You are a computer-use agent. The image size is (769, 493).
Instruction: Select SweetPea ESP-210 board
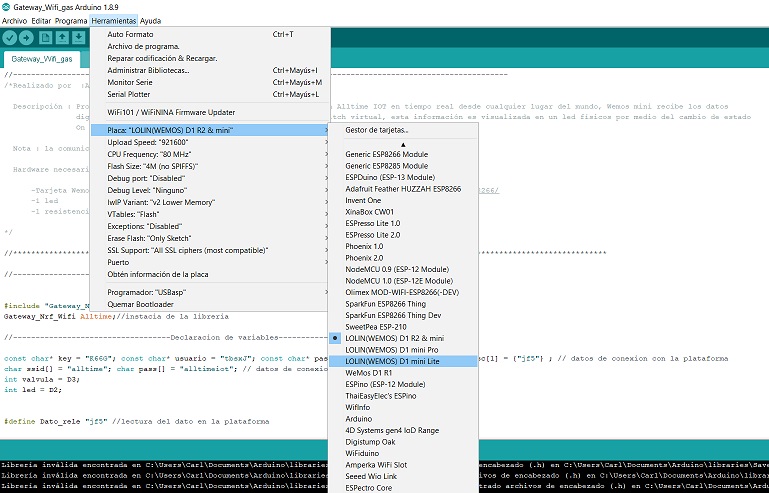pyautogui.click(x=403, y=327)
